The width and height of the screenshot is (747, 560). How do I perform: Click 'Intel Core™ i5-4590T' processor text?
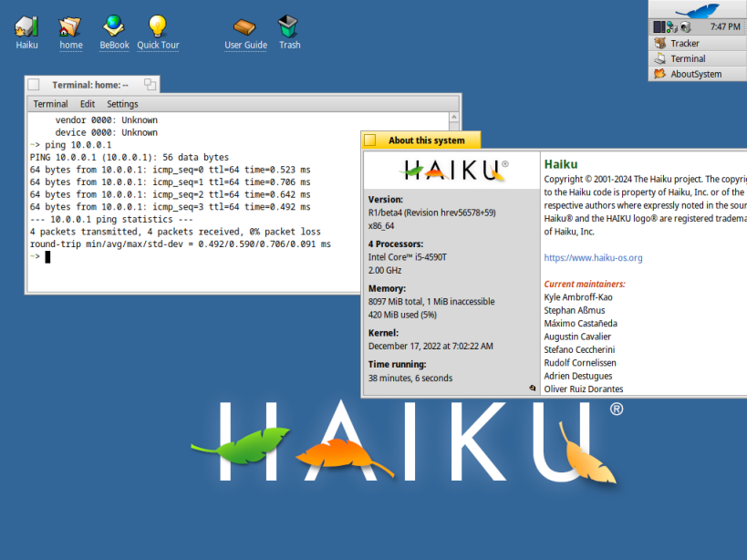point(408,257)
